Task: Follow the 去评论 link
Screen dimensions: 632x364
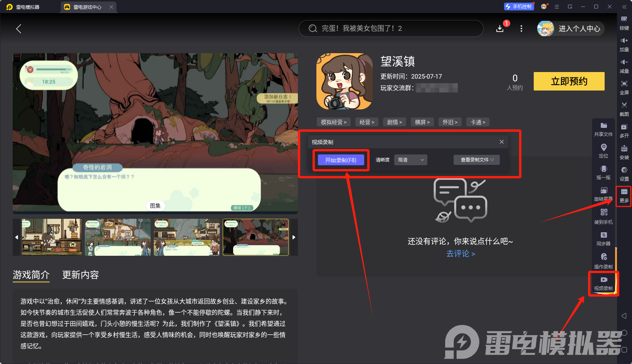Action: (x=461, y=253)
